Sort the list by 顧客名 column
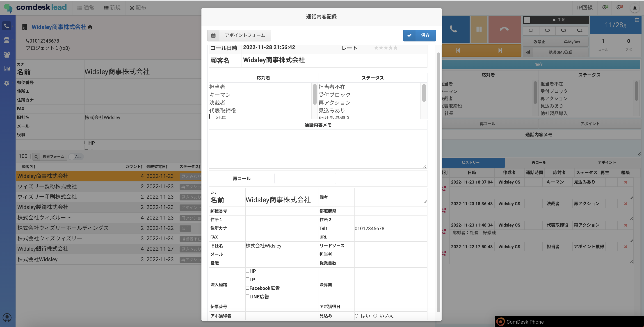The image size is (644, 327). (x=28, y=166)
